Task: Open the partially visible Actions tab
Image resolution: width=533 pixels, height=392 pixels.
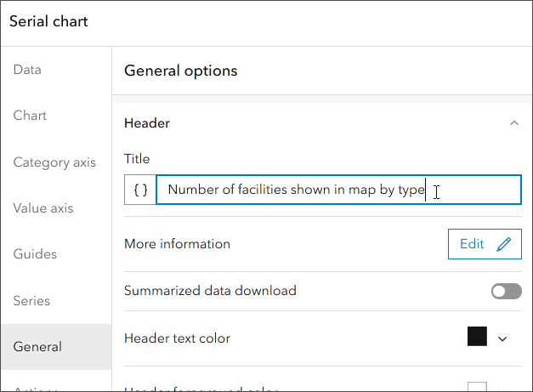Action: click(x=36, y=388)
